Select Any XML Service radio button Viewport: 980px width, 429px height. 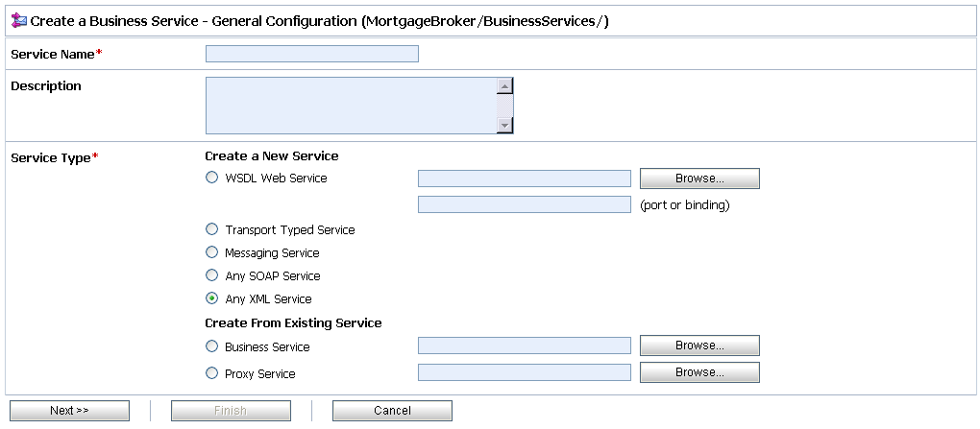click(212, 298)
